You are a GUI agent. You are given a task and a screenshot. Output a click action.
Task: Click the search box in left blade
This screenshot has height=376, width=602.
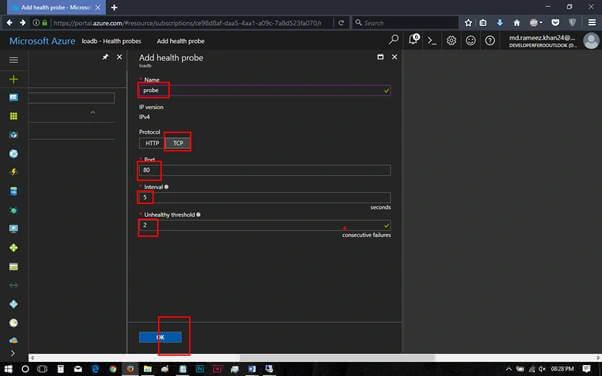point(71,98)
